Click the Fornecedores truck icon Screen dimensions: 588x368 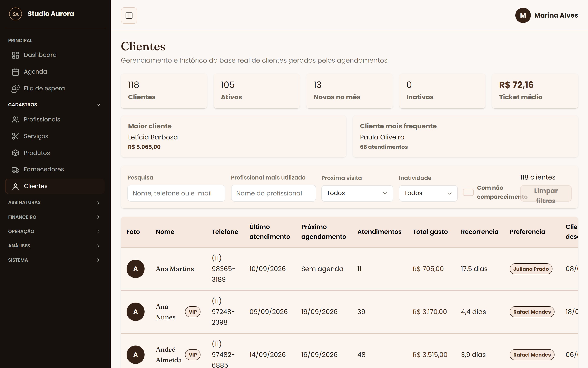[x=15, y=169]
